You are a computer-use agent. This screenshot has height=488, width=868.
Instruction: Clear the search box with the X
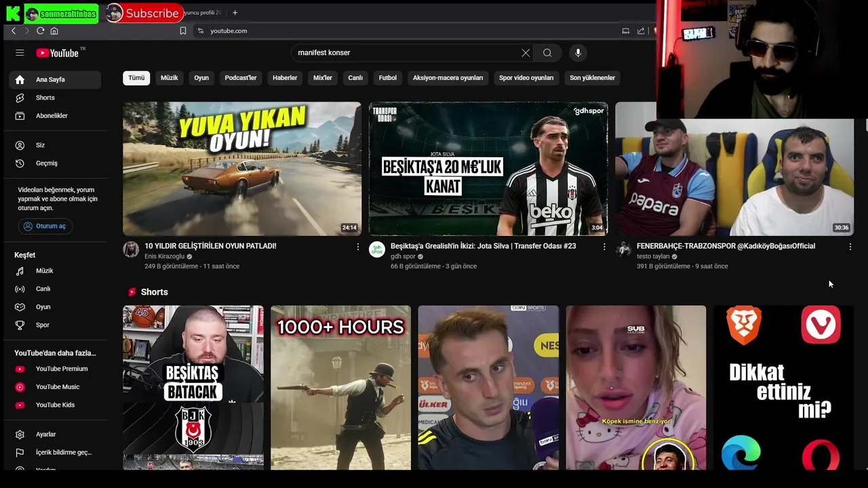[526, 53]
